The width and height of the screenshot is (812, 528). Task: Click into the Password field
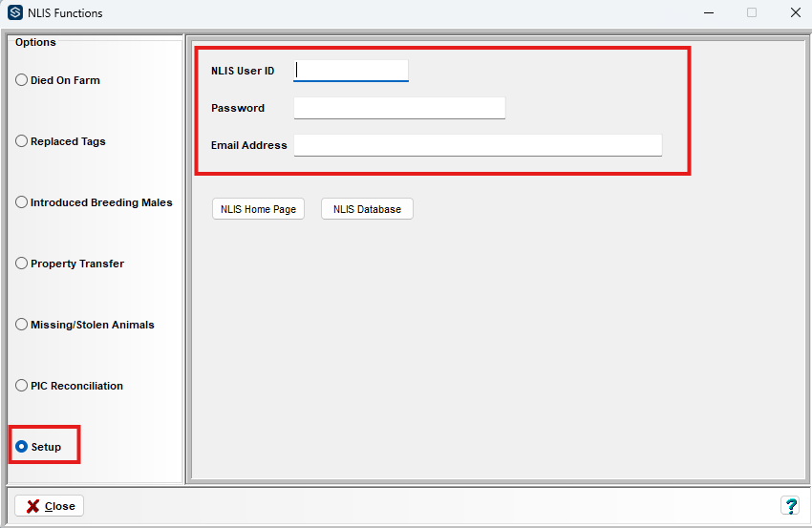[x=399, y=108]
